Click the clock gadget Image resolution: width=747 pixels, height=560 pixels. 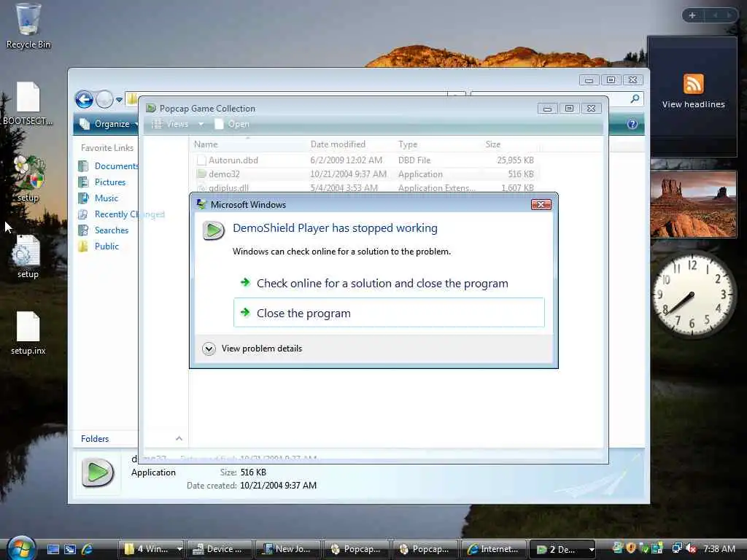(692, 295)
